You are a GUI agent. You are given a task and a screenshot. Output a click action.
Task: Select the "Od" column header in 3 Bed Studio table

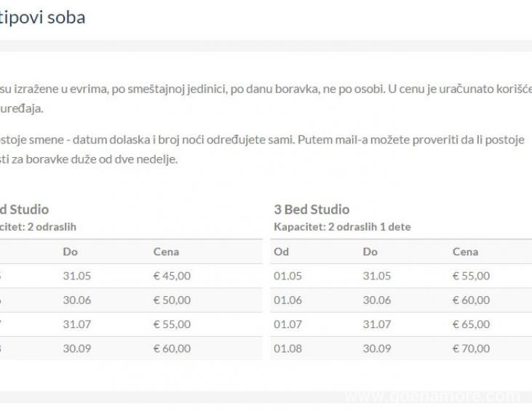pyautogui.click(x=282, y=252)
